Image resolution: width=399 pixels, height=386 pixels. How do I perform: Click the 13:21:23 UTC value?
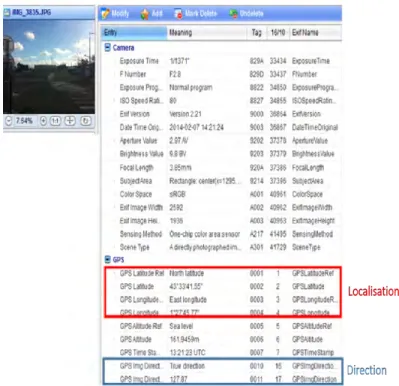187,352
